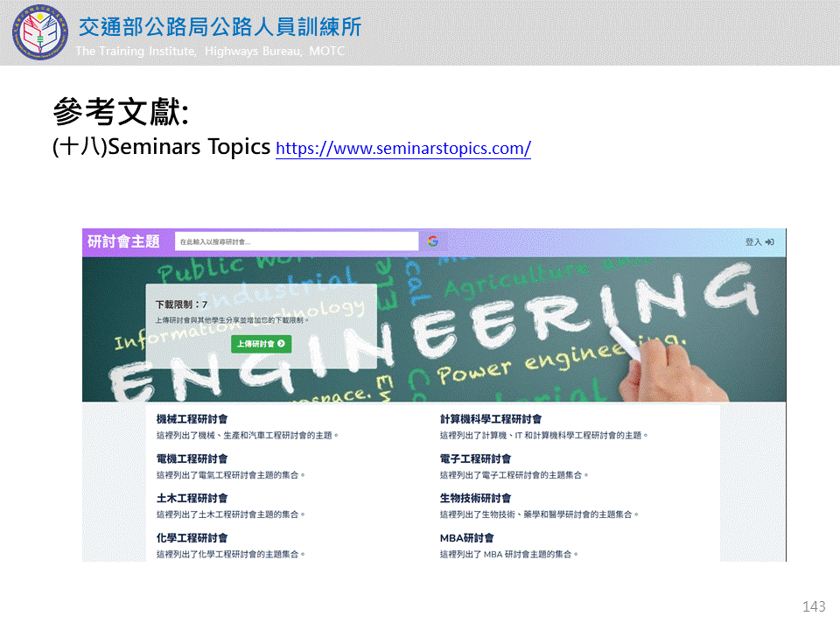This screenshot has width=840, height=630.
Task: Click the 下載限制 download limit text
Action: (x=181, y=304)
